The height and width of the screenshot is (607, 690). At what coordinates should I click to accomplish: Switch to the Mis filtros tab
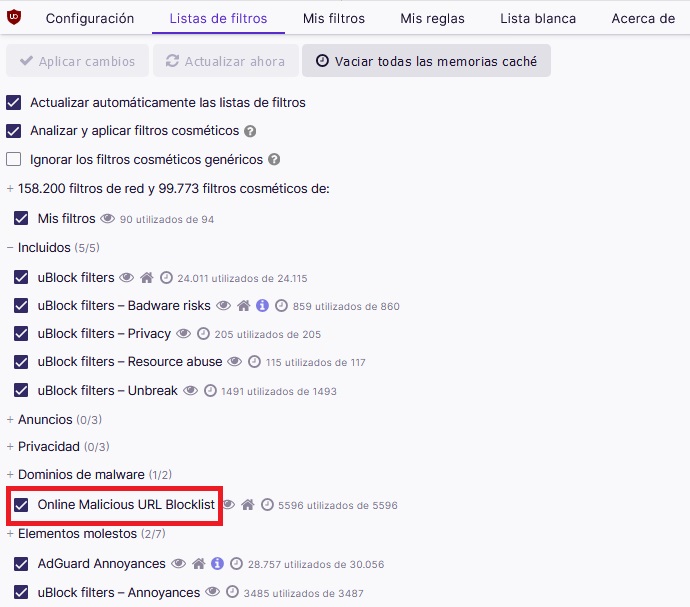(334, 18)
